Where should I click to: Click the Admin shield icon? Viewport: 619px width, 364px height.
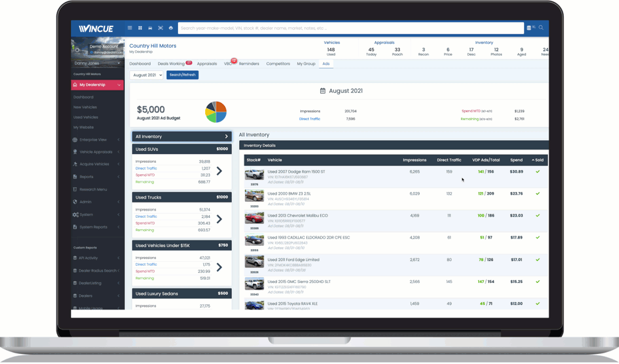75,202
